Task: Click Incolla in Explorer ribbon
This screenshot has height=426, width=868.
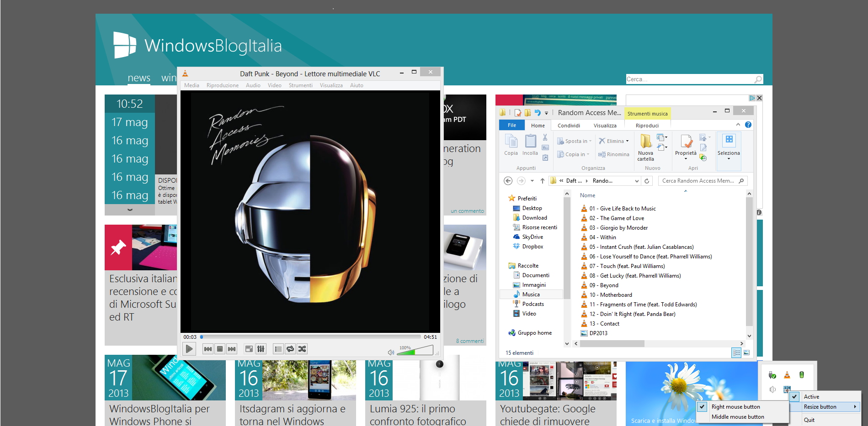Action: click(530, 145)
